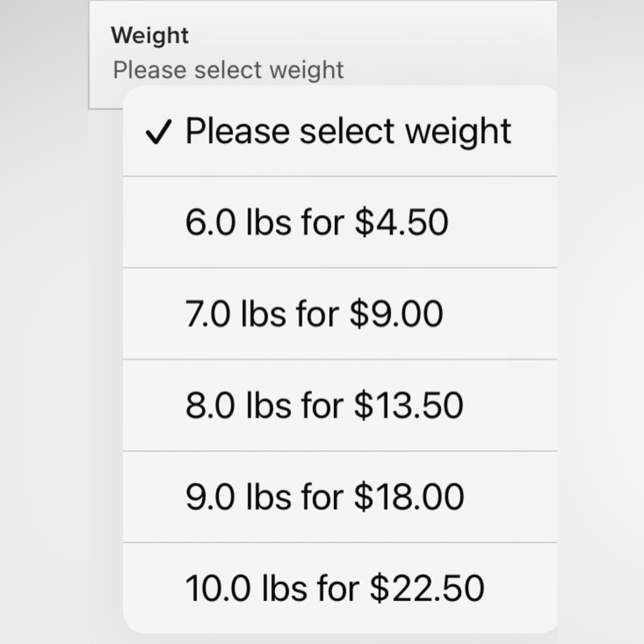Click the Weight label

coord(149,35)
